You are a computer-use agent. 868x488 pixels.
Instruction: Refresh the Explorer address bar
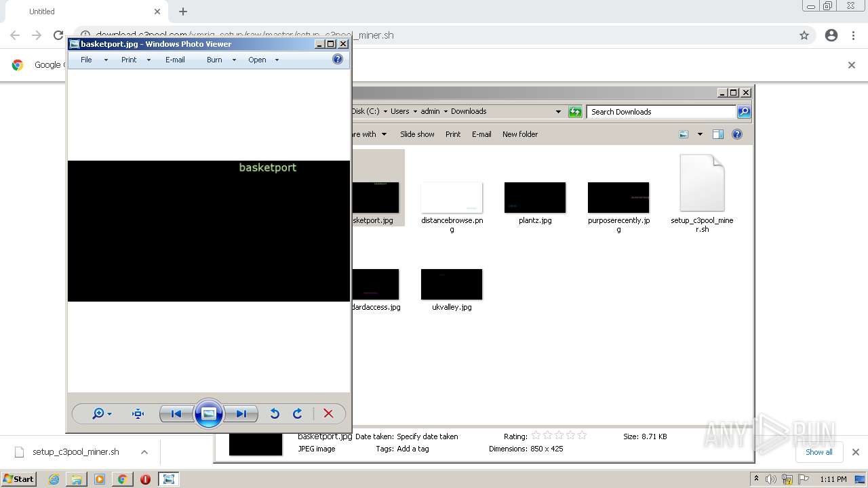[x=575, y=112]
